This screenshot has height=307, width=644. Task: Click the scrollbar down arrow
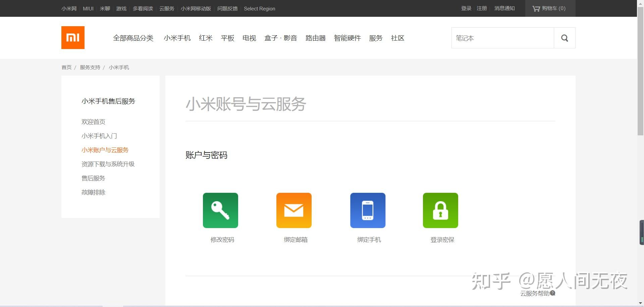tap(640, 304)
